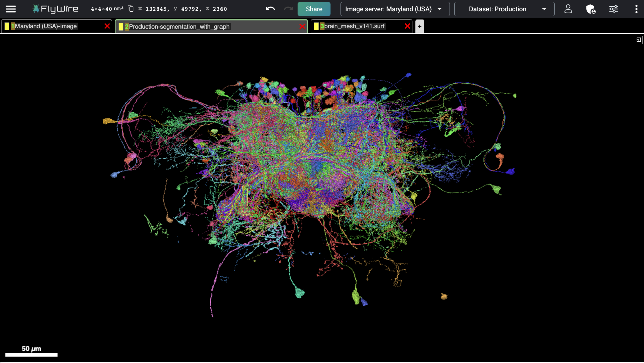Open the Image server dropdown
The width and height of the screenshot is (644, 363).
395,9
